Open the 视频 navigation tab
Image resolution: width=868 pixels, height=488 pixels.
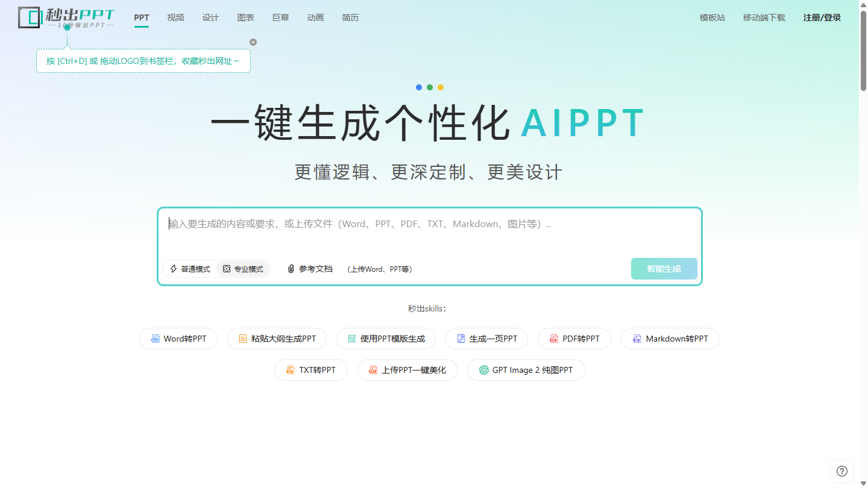176,17
